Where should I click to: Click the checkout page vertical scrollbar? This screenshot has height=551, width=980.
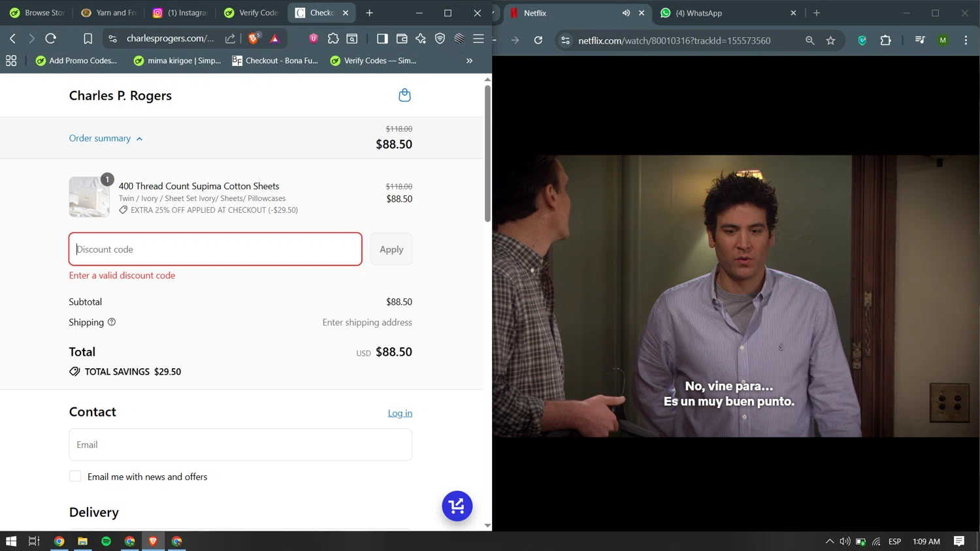(487, 153)
